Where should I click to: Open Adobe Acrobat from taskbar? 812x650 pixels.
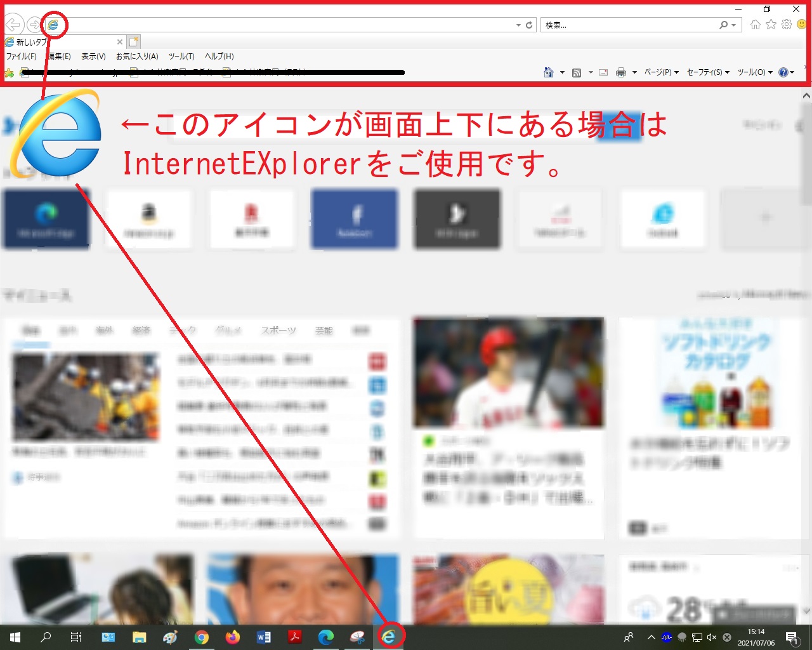pyautogui.click(x=295, y=637)
